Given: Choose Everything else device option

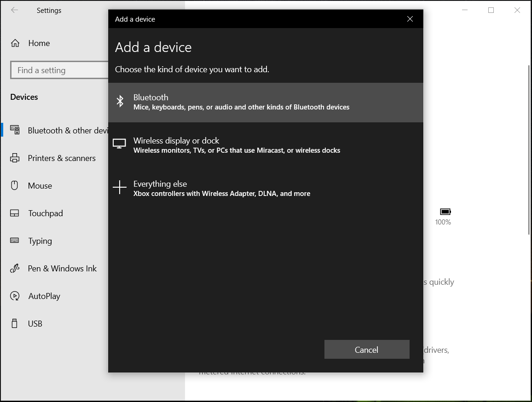Looking at the screenshot, I should tap(266, 189).
